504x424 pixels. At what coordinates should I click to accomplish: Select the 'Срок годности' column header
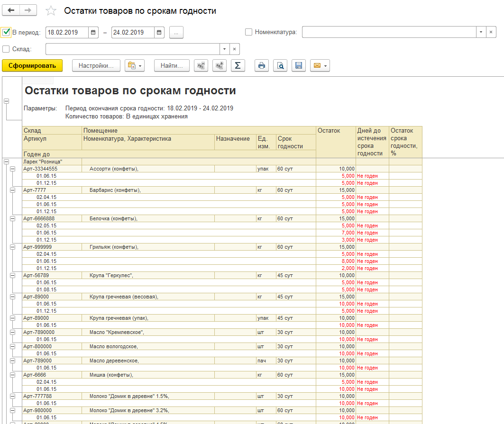(296, 142)
